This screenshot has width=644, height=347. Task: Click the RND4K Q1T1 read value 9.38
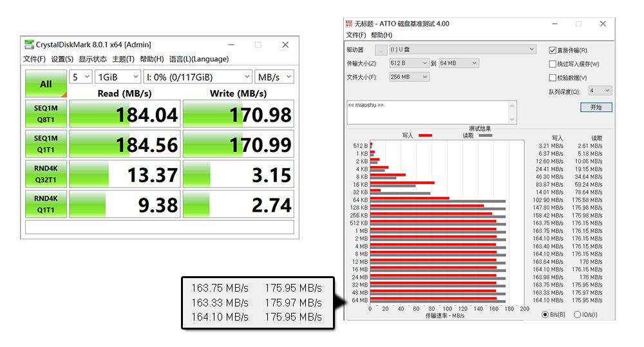click(125, 203)
